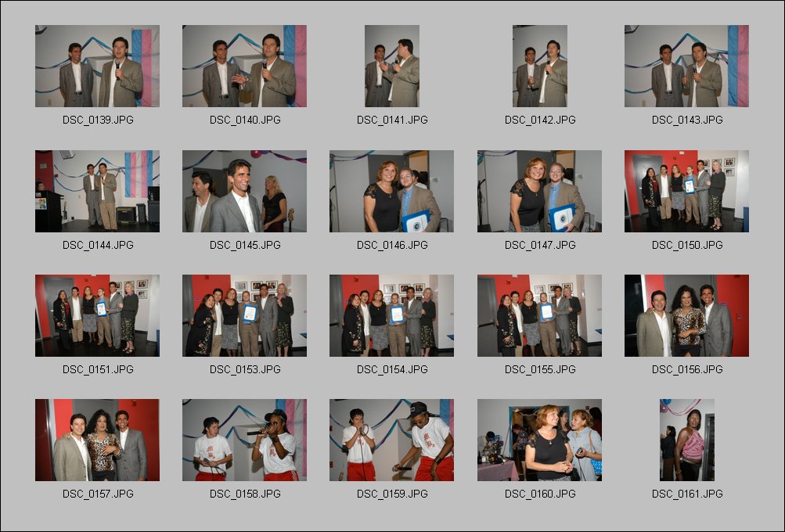The image size is (785, 532).
Task: Select the label DSC_0144.JPG
Action: point(98,245)
